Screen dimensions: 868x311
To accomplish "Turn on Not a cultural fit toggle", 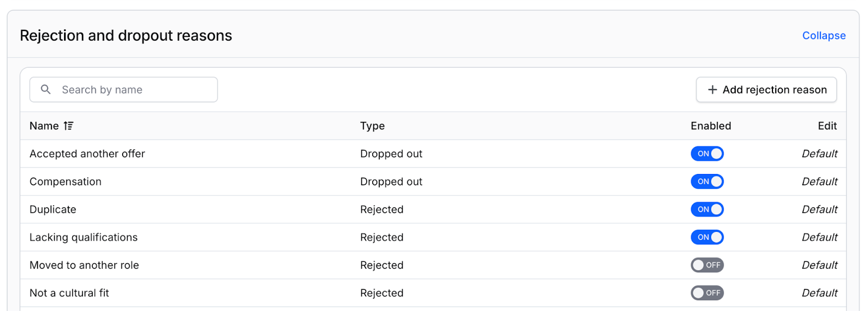I will pyautogui.click(x=707, y=293).
